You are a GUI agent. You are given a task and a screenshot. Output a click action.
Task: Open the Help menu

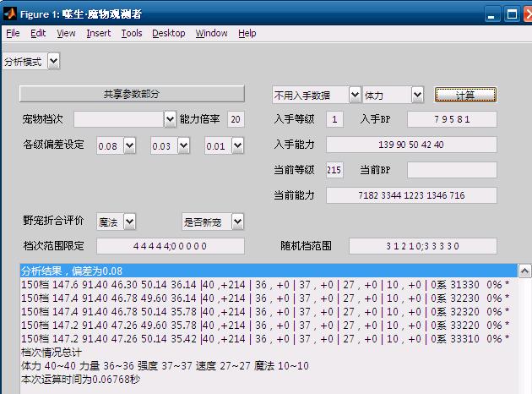point(247,33)
